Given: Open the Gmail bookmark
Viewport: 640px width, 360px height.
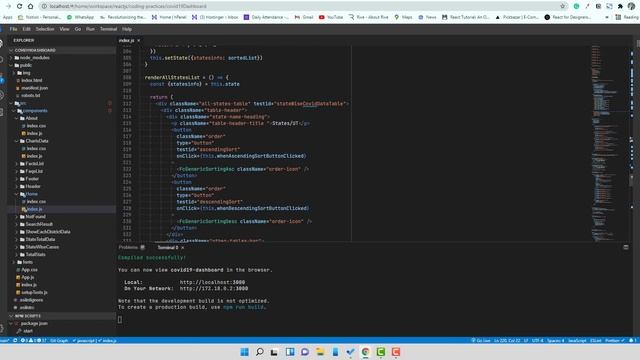Looking at the screenshot, I should point(304,17).
